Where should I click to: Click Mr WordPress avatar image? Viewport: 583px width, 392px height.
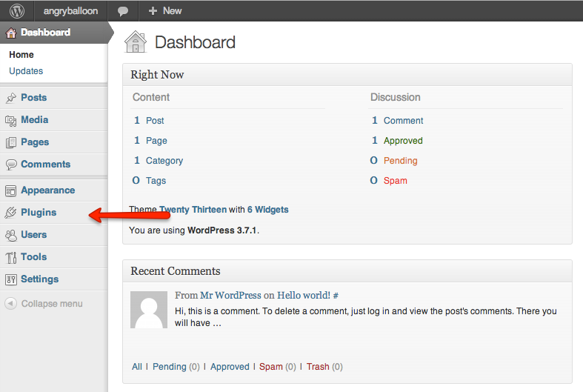[x=149, y=310]
